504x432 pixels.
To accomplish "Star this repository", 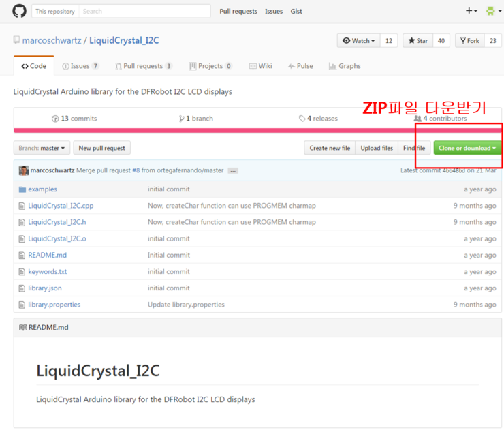I will click(x=418, y=41).
